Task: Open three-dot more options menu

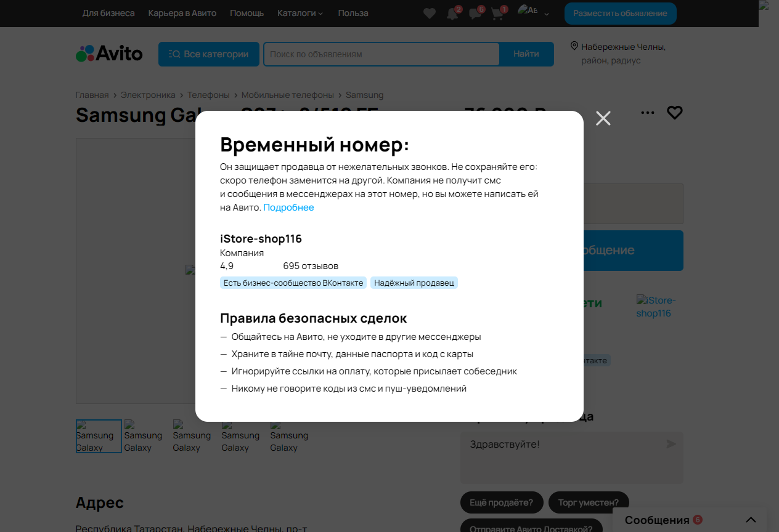Action: click(x=648, y=113)
